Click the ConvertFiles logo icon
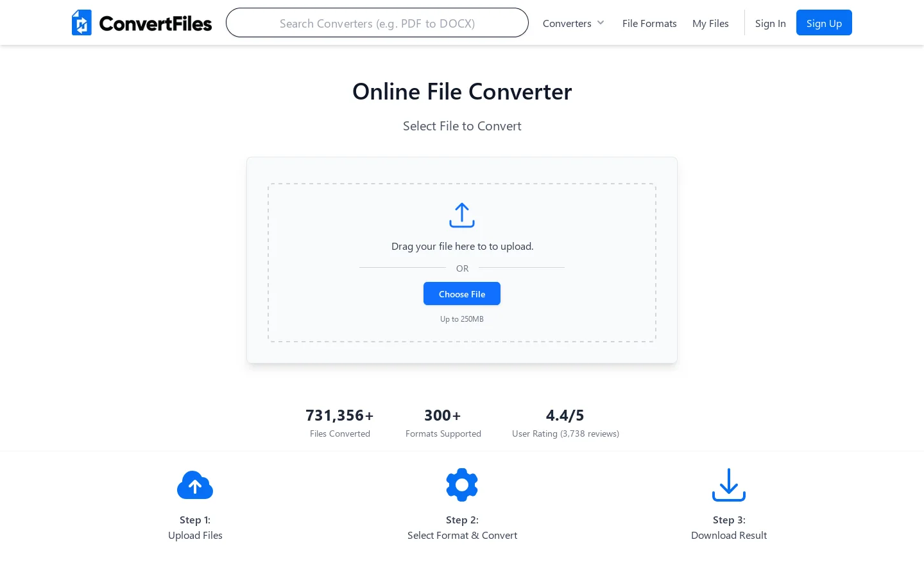Viewport: 924px width, 578px height. click(x=81, y=22)
